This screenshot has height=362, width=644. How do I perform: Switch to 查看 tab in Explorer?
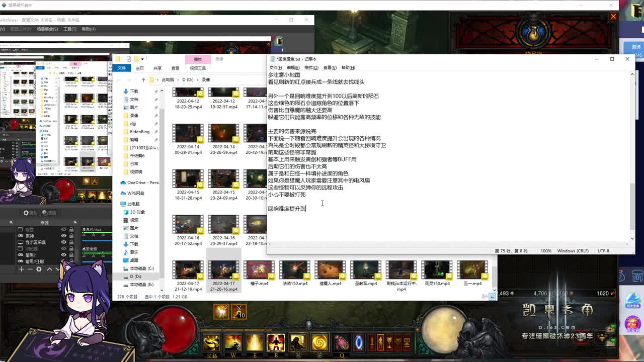coord(175,68)
